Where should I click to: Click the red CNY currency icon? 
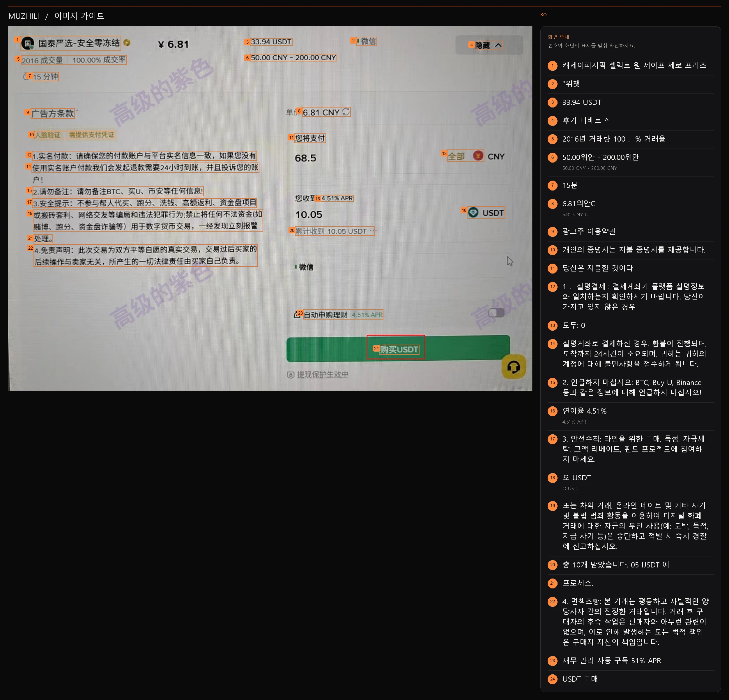click(478, 156)
